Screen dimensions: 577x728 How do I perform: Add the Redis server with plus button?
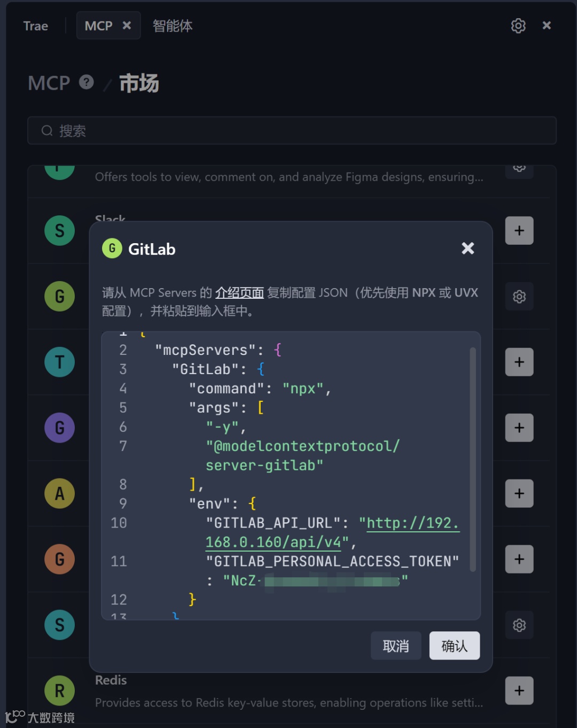click(x=519, y=691)
